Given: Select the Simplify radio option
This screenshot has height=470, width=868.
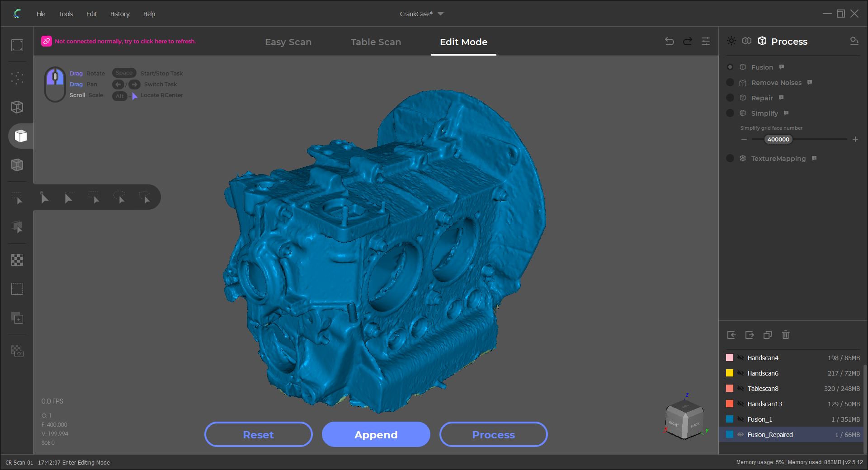Looking at the screenshot, I should (x=730, y=113).
